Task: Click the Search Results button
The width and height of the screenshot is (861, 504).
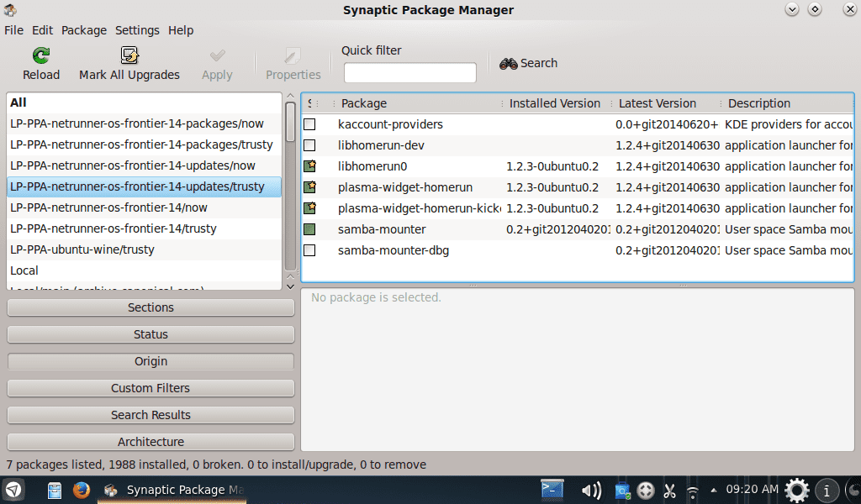Action: click(x=151, y=415)
